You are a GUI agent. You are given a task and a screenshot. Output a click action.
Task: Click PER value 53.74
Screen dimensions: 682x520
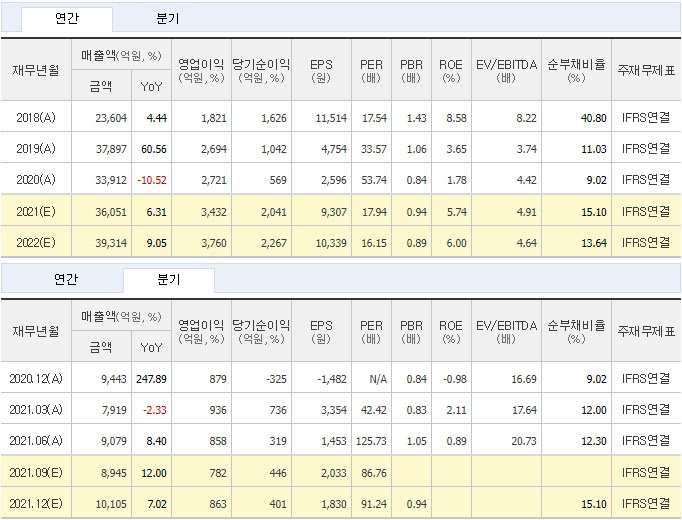[374, 180]
